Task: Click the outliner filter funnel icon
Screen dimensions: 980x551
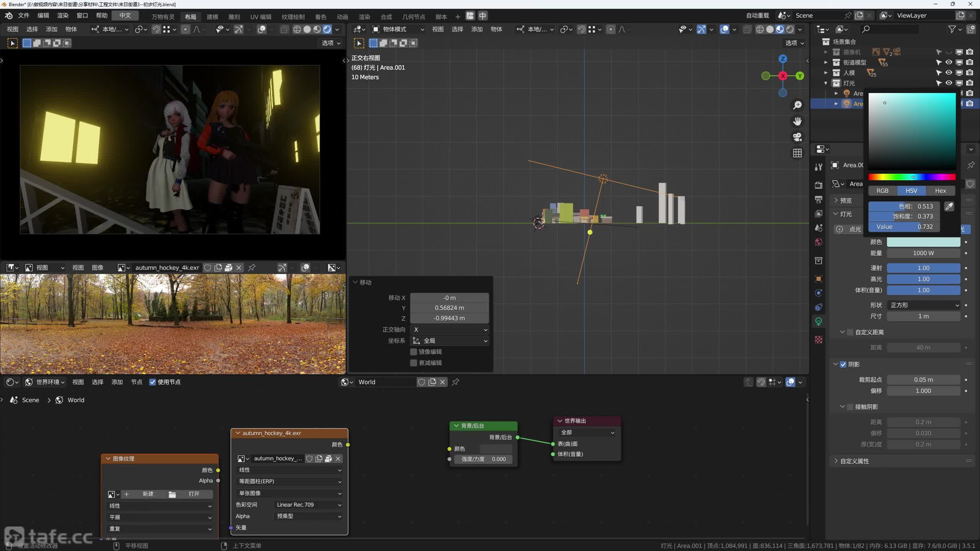Action: pyautogui.click(x=952, y=29)
